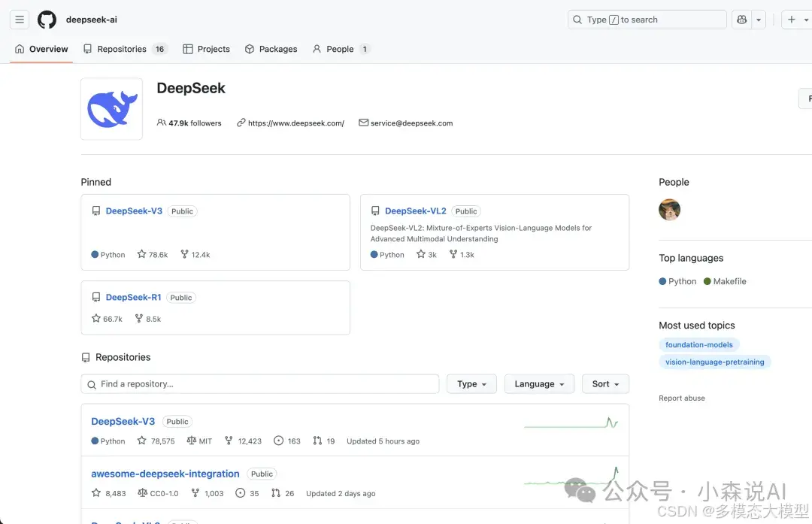Select the foundation-models topic tag
Image resolution: width=812 pixels, height=524 pixels.
(x=699, y=345)
